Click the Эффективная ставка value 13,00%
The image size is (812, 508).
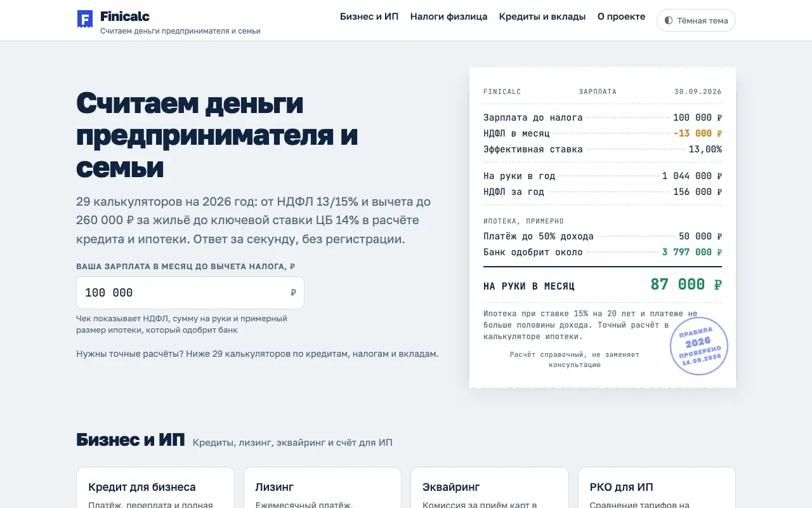coord(705,149)
